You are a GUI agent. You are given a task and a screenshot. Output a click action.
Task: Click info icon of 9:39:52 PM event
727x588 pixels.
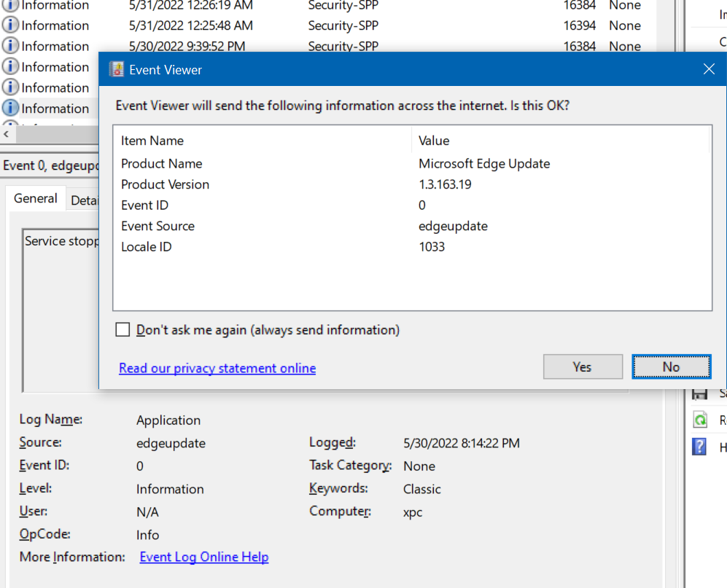click(x=10, y=45)
